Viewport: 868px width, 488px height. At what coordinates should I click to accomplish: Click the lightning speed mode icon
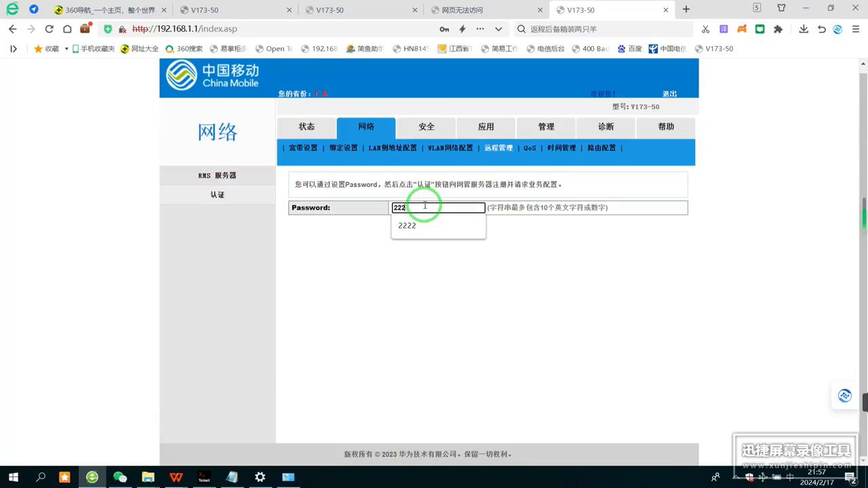(462, 29)
